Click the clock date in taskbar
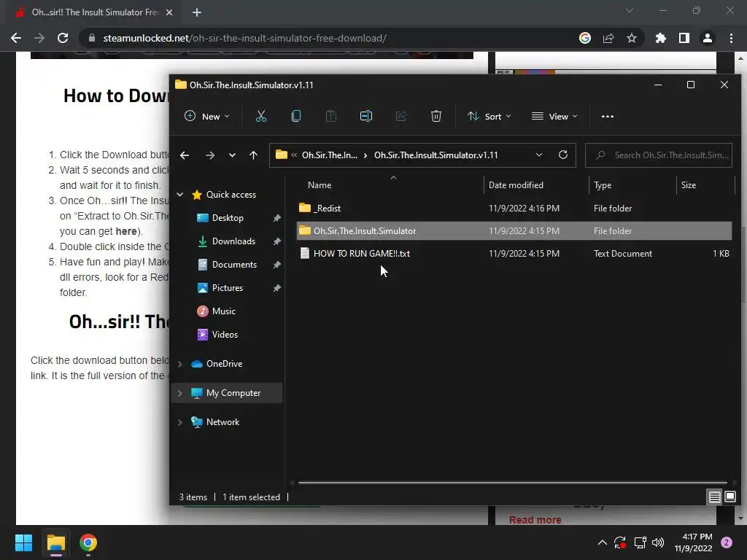This screenshot has height=560, width=747. tap(693, 542)
